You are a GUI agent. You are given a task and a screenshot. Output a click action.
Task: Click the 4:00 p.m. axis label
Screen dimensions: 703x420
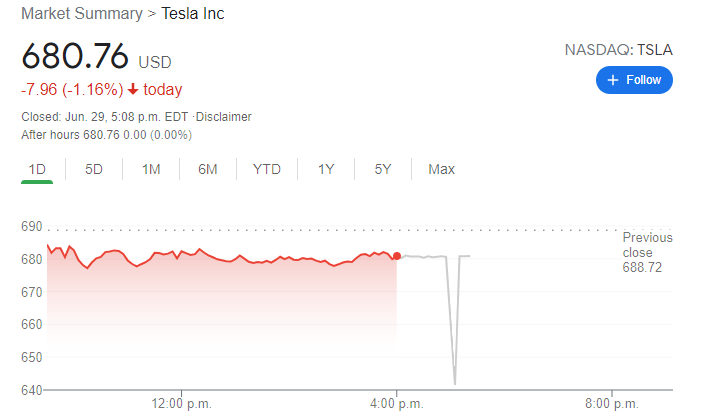tap(397, 404)
